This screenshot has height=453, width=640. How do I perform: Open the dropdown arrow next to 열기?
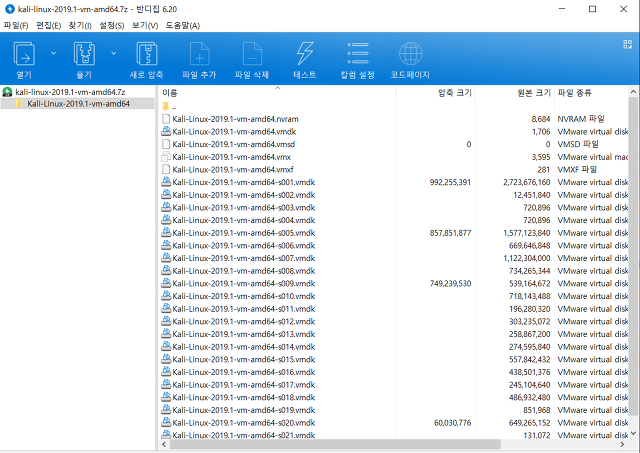(x=53, y=53)
